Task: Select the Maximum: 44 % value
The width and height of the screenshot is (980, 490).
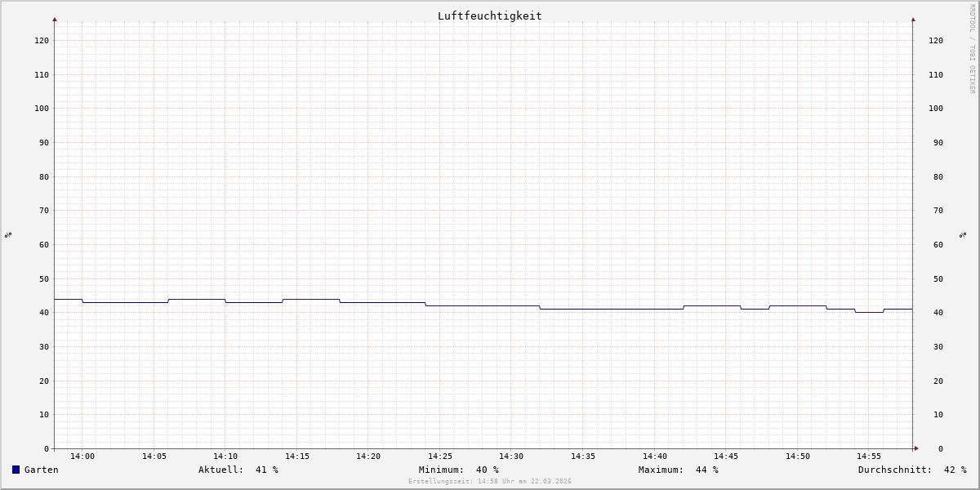Action: (x=679, y=470)
